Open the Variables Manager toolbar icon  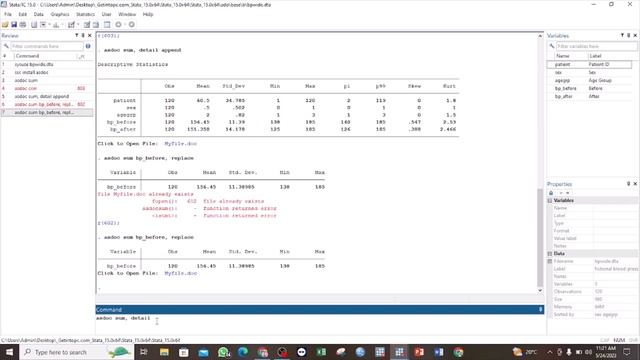coord(107,25)
